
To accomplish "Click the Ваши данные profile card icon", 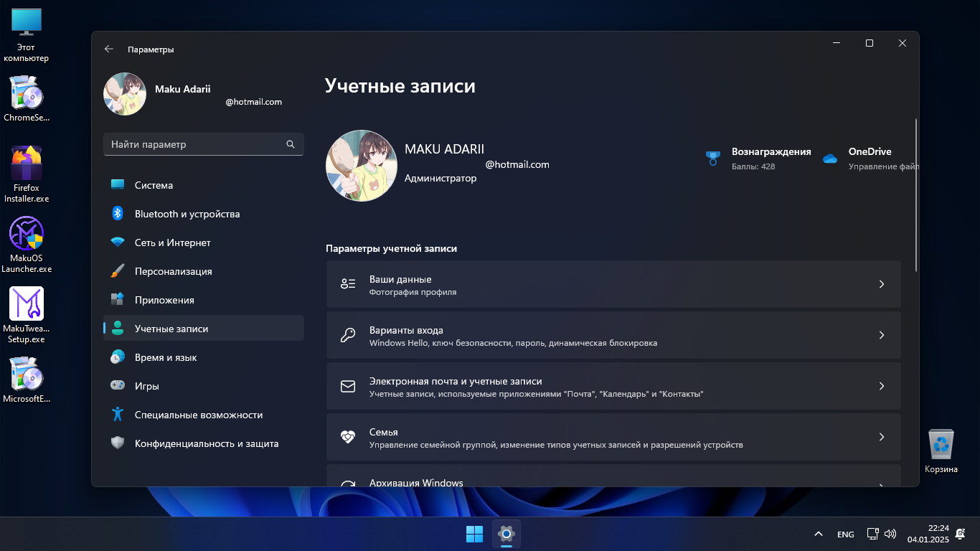I will [x=348, y=284].
